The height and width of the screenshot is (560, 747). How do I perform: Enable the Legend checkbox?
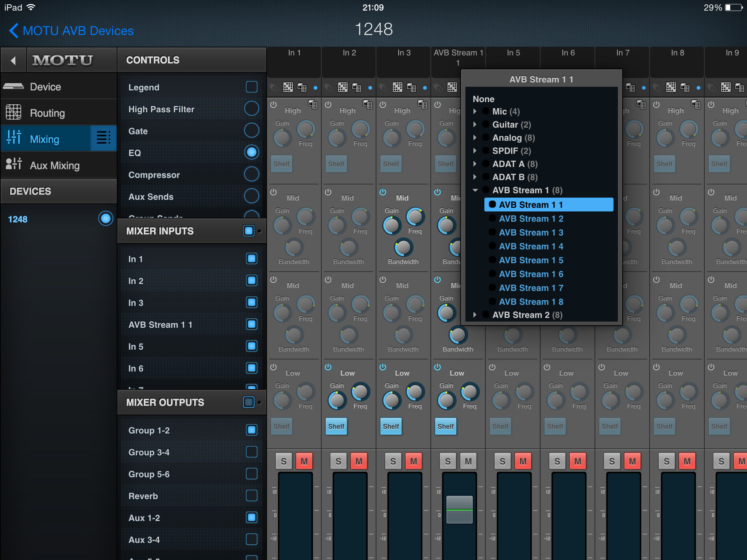tap(252, 87)
